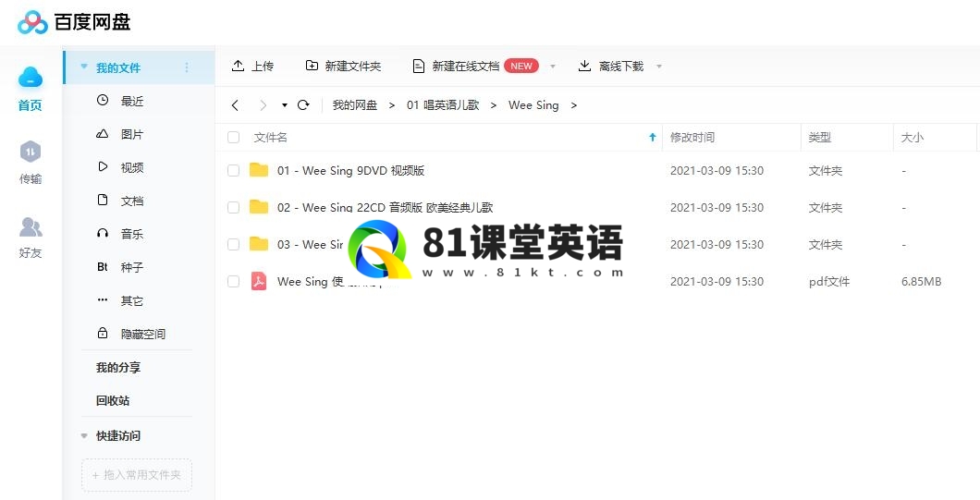The height and width of the screenshot is (500, 980).
Task: Check the box for 01 - Wee Sing 9DVD
Action: (233, 171)
